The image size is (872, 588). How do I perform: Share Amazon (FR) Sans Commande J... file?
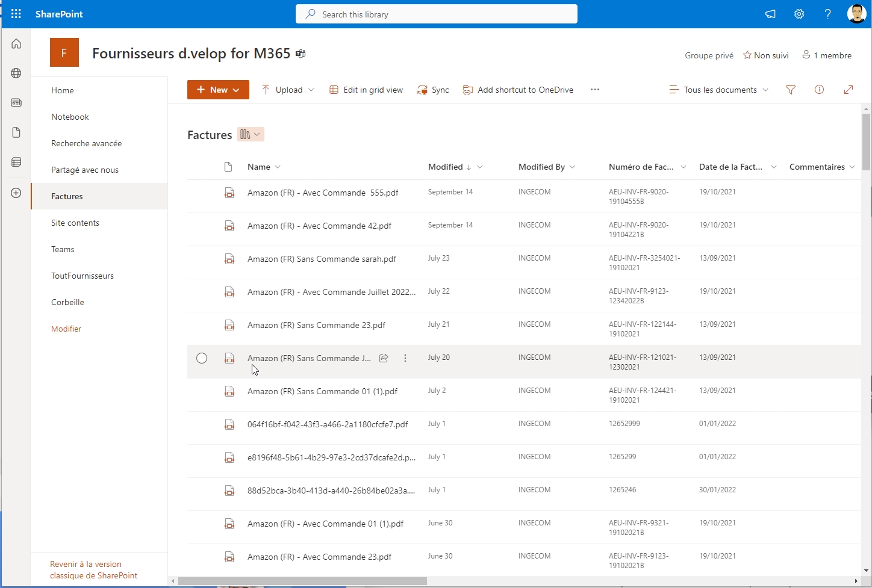384,358
